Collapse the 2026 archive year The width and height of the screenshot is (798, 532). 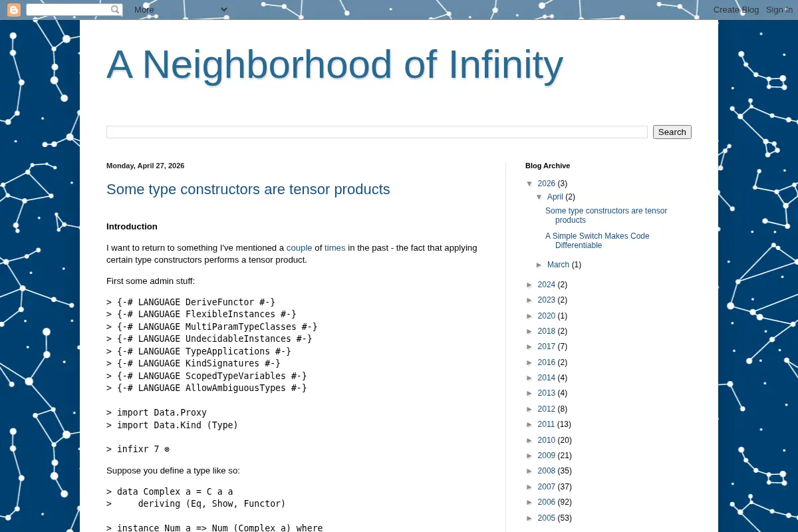click(x=530, y=184)
